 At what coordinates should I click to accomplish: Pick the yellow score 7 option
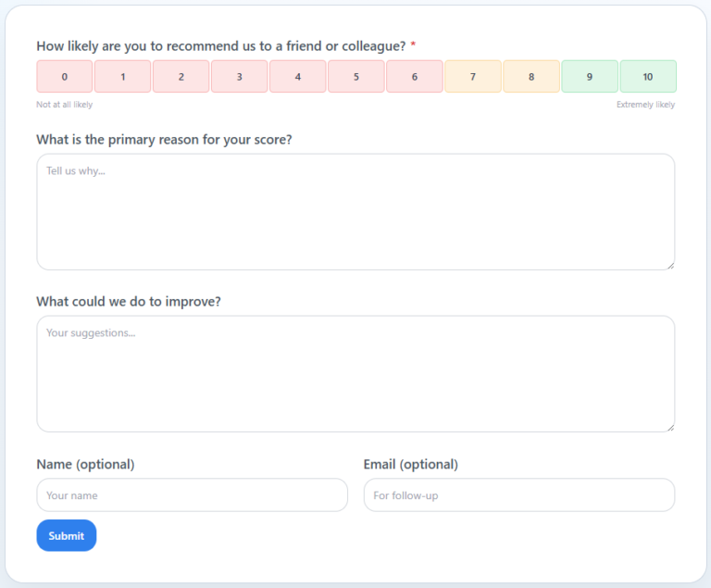pyautogui.click(x=473, y=76)
